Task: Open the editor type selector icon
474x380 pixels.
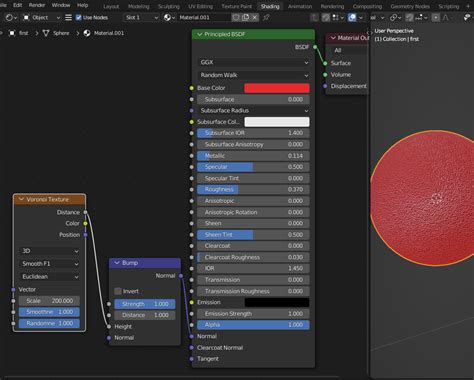Action: tap(11, 17)
